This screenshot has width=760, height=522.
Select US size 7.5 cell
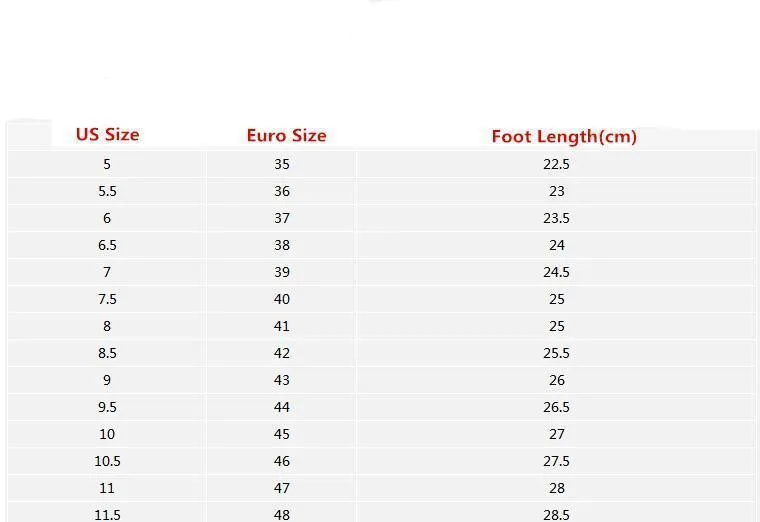pos(107,299)
